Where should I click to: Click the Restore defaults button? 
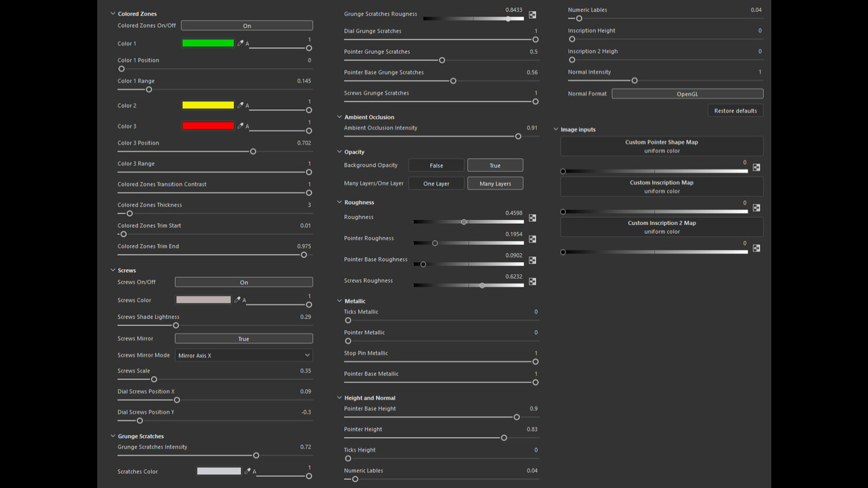point(735,110)
